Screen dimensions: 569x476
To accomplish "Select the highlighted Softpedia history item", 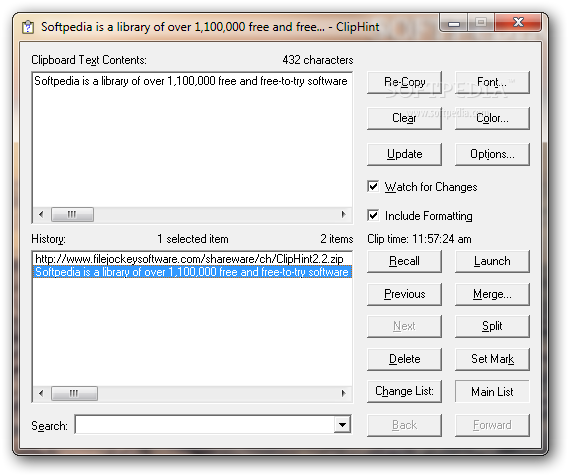I will [x=192, y=272].
